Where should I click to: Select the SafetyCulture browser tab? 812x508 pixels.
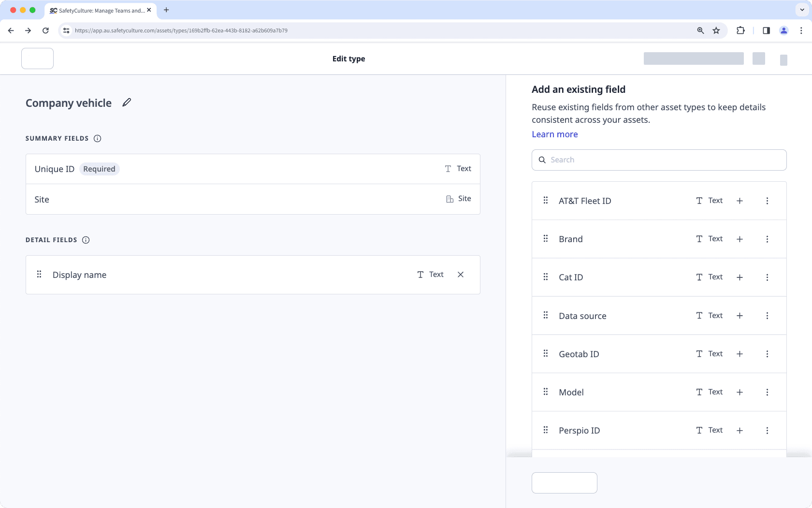(97, 10)
